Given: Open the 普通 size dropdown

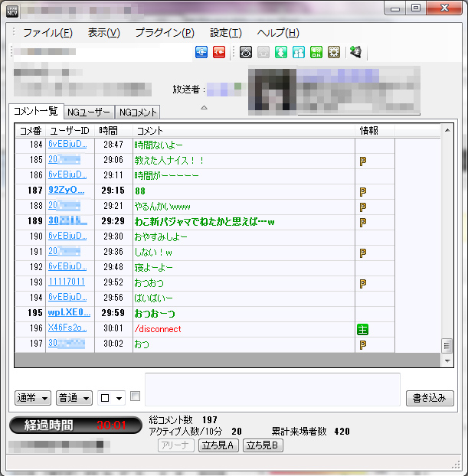Looking at the screenshot, I should [74, 398].
